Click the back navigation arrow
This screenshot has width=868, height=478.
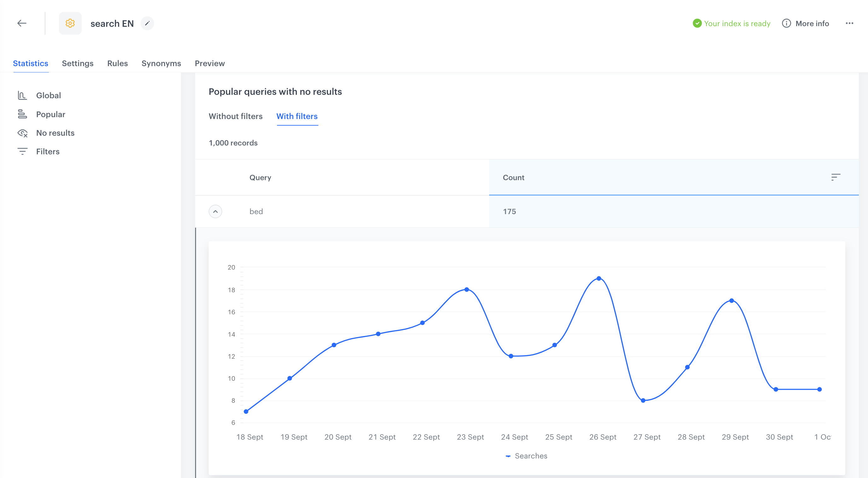(x=21, y=24)
